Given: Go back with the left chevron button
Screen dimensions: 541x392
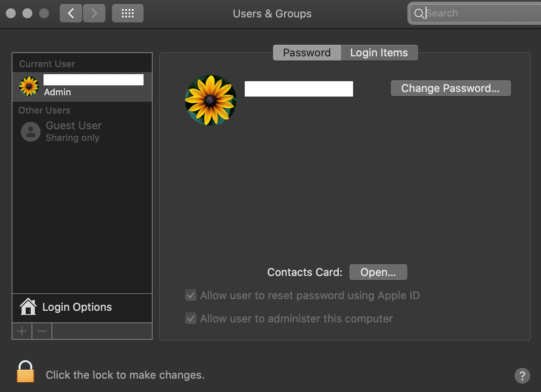Looking at the screenshot, I should pos(71,13).
